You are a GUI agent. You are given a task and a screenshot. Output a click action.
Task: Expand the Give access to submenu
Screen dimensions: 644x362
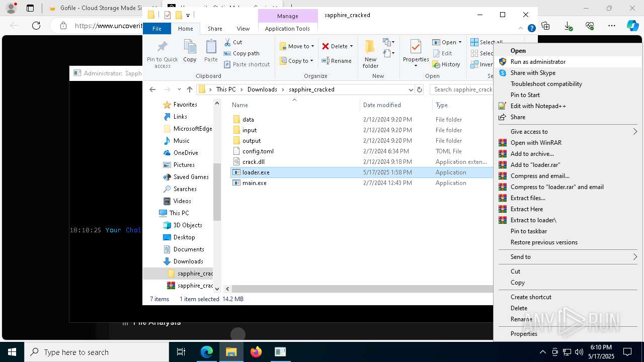click(568, 132)
